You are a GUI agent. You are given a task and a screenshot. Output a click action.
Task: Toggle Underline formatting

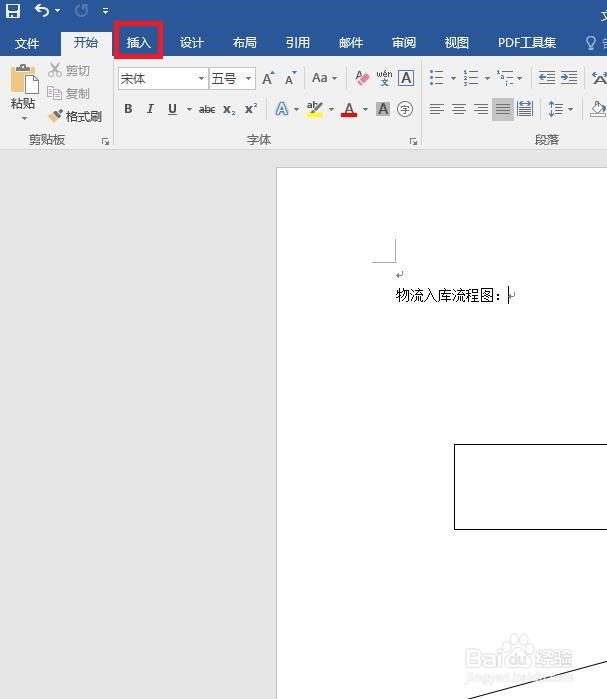(172, 109)
